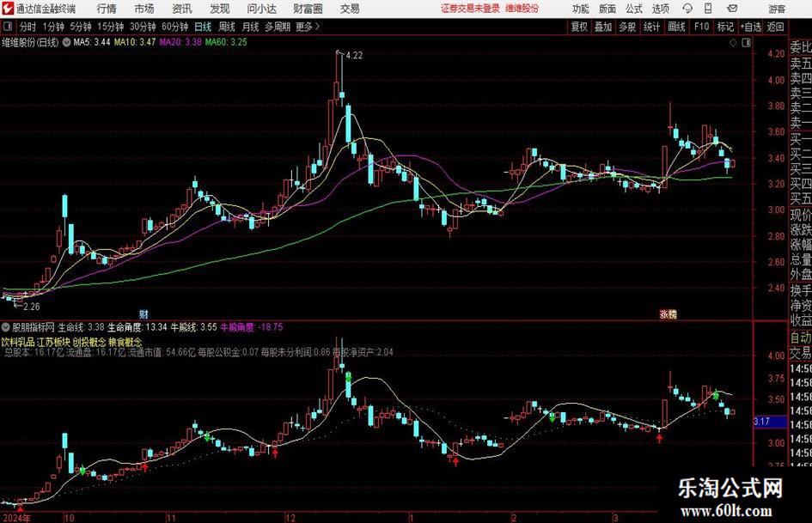Screen dimensions: 812x523
Task: Click the 统计 statistics button
Action: point(651,27)
